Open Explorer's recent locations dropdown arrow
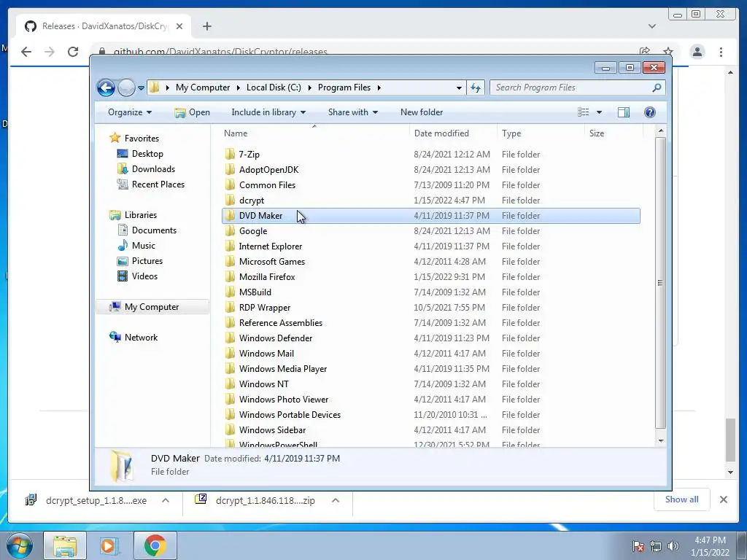Viewport: 747px width, 560px height. click(x=141, y=88)
